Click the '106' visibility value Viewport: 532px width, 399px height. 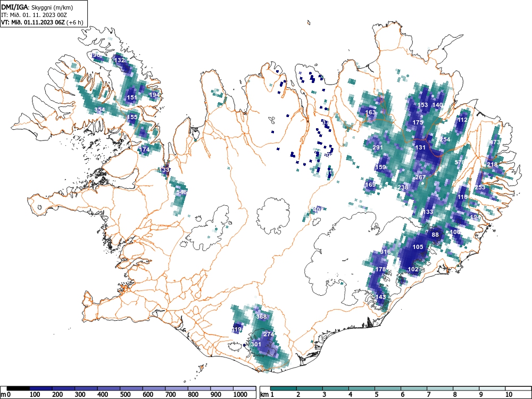click(455, 232)
